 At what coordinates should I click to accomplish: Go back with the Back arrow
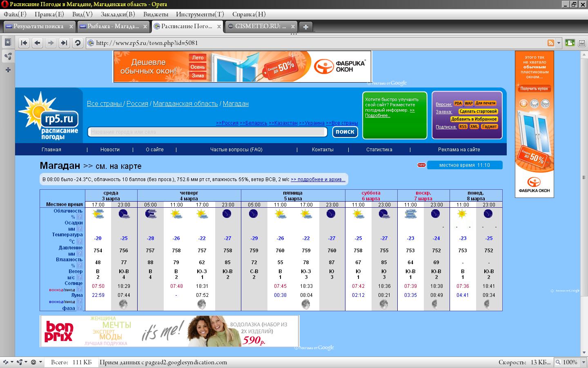(x=37, y=43)
